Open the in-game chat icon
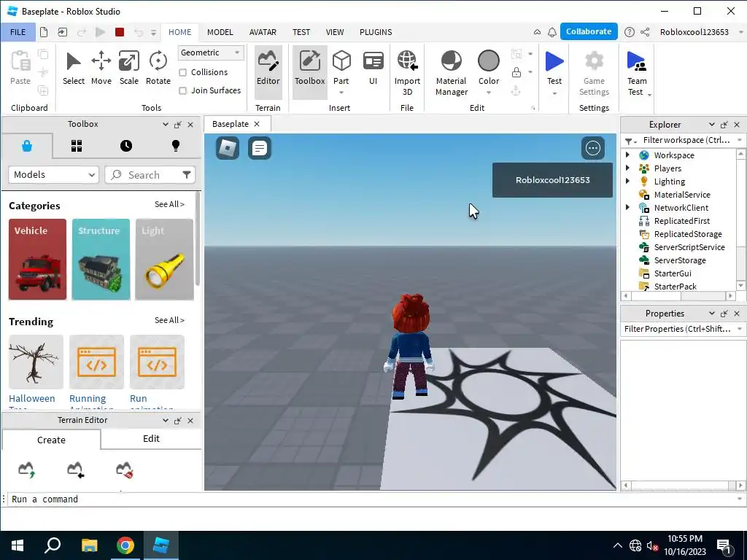This screenshot has width=747, height=560. pyautogui.click(x=260, y=148)
